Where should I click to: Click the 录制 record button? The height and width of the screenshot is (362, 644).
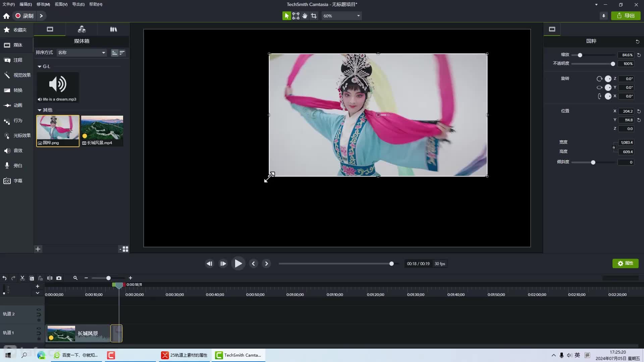[x=24, y=16]
